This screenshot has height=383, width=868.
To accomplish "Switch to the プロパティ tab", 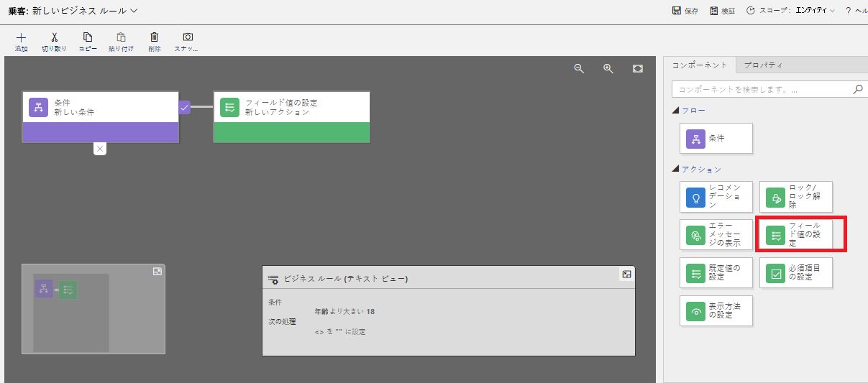I will point(764,65).
